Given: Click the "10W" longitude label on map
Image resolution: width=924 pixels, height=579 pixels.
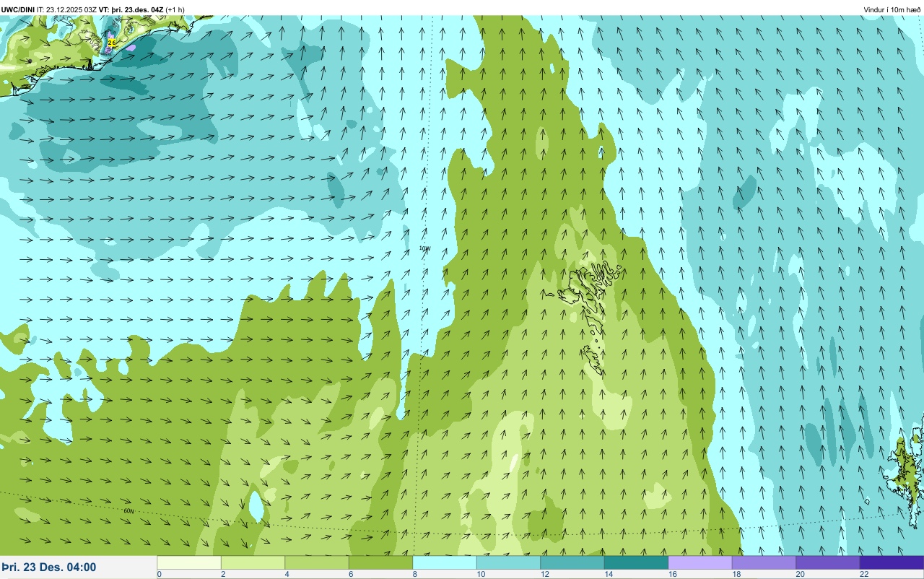Looking at the screenshot, I should pyautogui.click(x=424, y=248).
